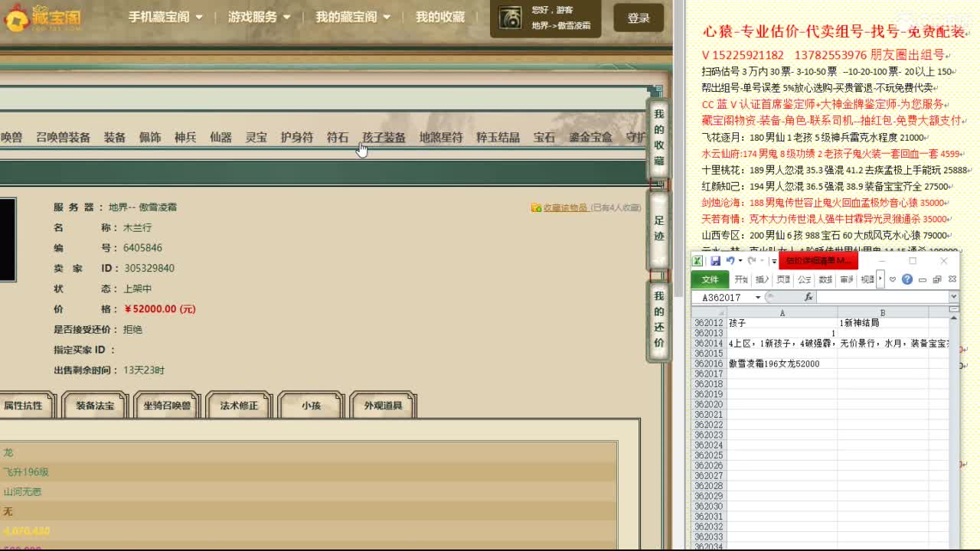Viewport: 980px width, 551px height.
Task: Click the folder icon beside 收藏该物品
Action: click(536, 205)
